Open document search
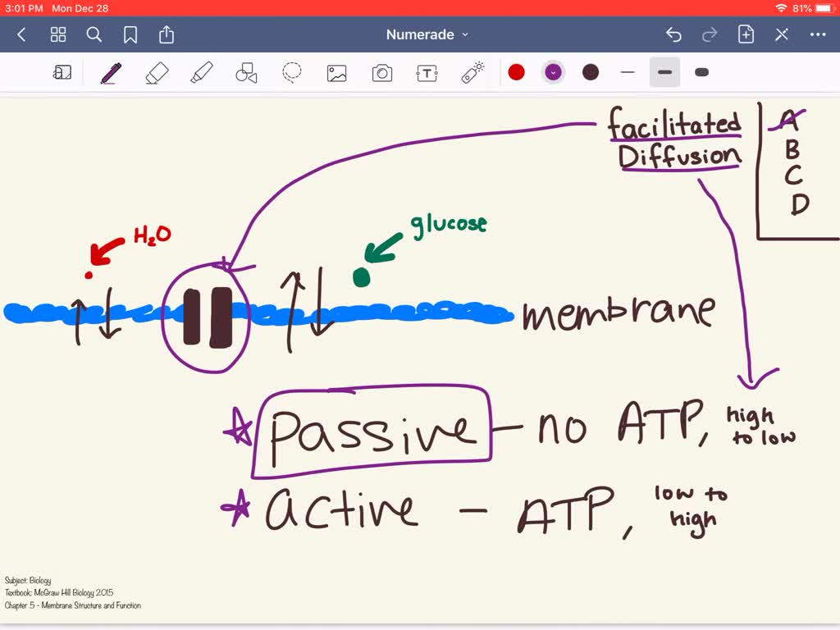 point(94,34)
